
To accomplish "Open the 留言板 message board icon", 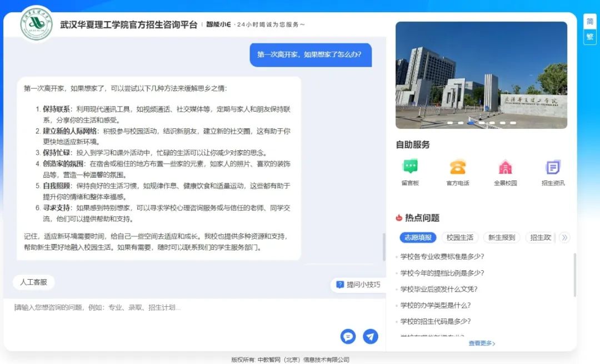I will pos(410,167).
